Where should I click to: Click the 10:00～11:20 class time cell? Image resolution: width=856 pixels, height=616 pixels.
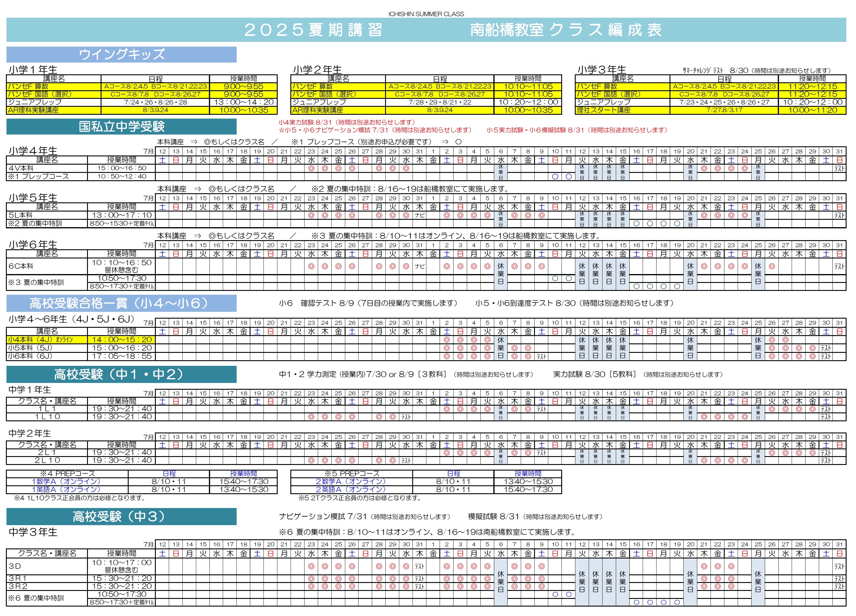812,110
